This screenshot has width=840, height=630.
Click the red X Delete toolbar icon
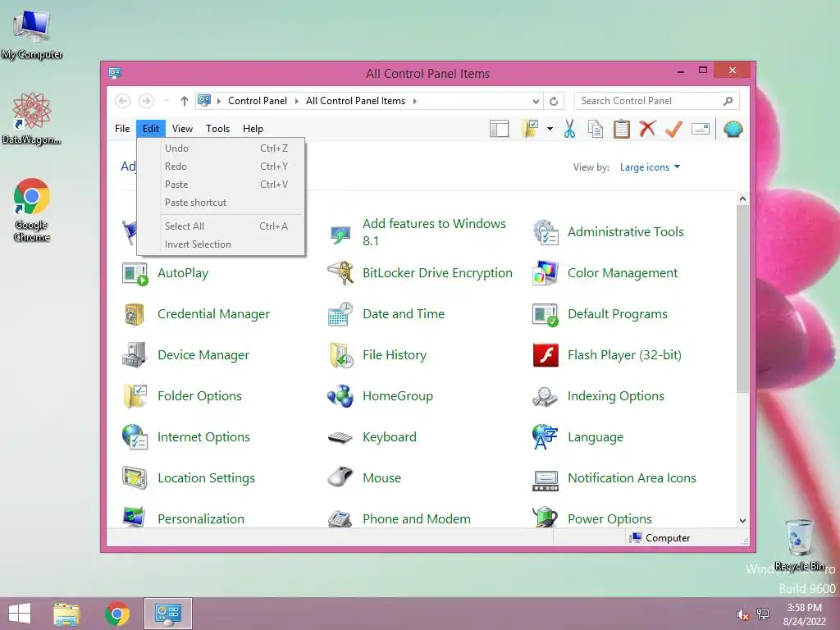(x=647, y=129)
